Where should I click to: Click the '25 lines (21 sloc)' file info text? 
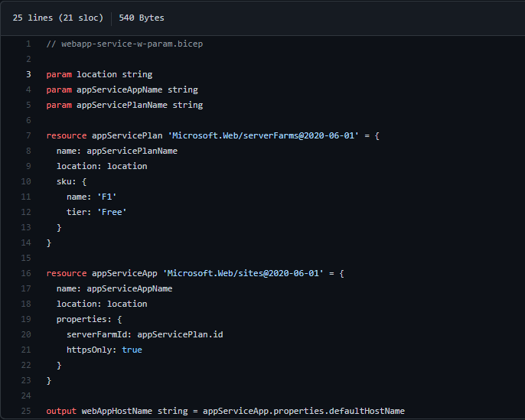pyautogui.click(x=57, y=18)
